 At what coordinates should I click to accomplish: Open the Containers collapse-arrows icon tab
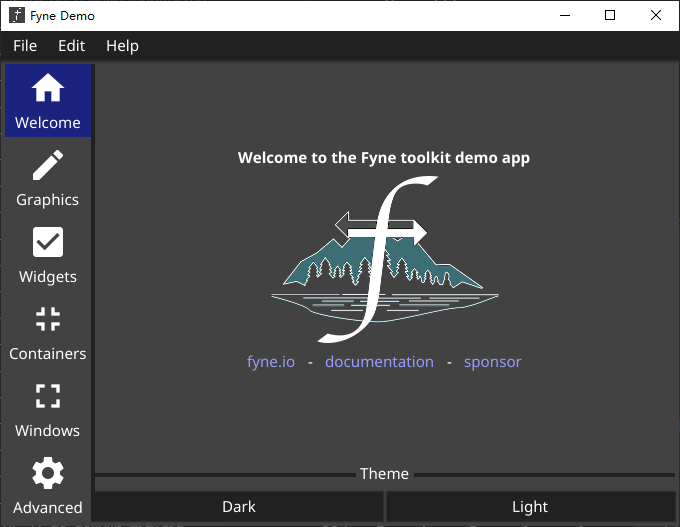(x=48, y=332)
